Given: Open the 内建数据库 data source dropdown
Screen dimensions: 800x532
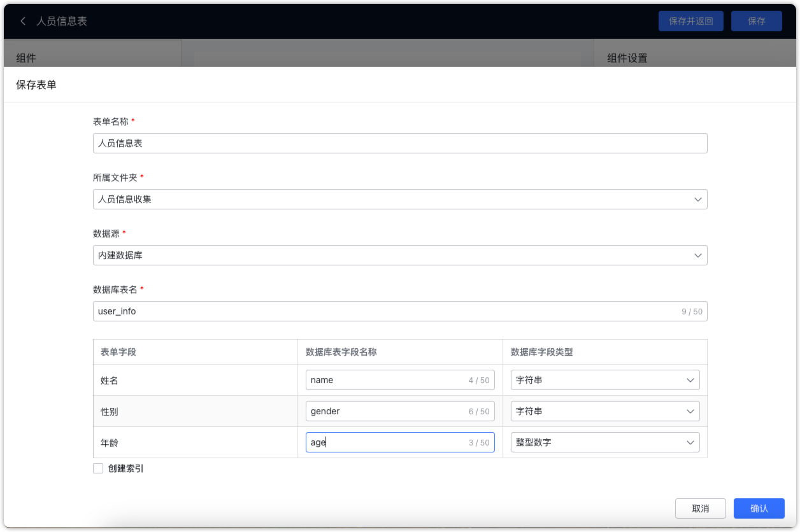Looking at the screenshot, I should click(x=400, y=255).
